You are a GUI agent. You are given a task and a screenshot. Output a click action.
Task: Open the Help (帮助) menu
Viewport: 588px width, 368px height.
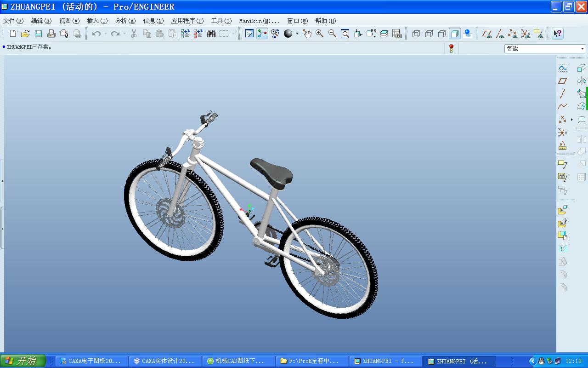(x=326, y=21)
